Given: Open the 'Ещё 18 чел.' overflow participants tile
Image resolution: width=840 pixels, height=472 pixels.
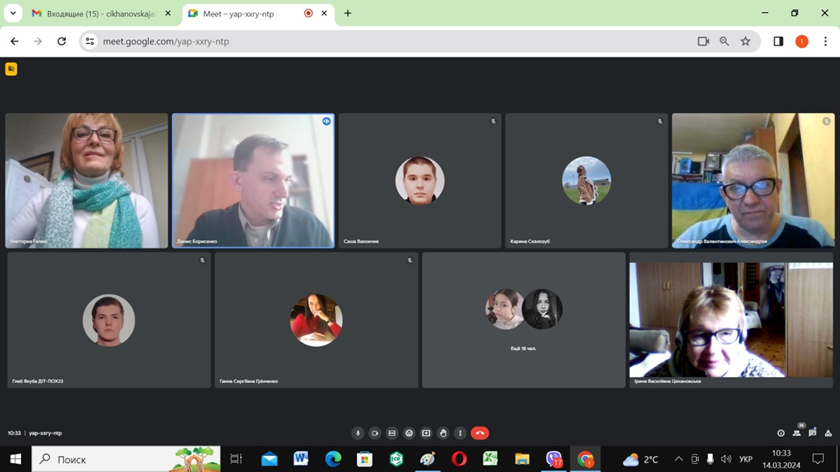Looking at the screenshot, I should [524, 320].
